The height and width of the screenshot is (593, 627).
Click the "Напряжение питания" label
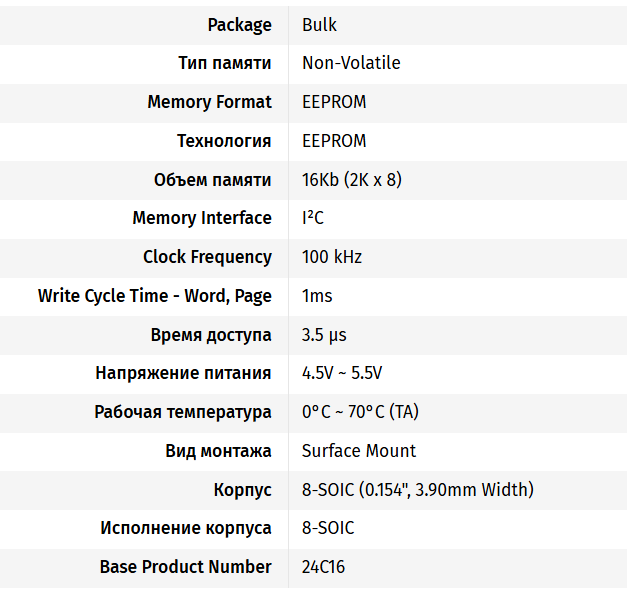click(183, 373)
